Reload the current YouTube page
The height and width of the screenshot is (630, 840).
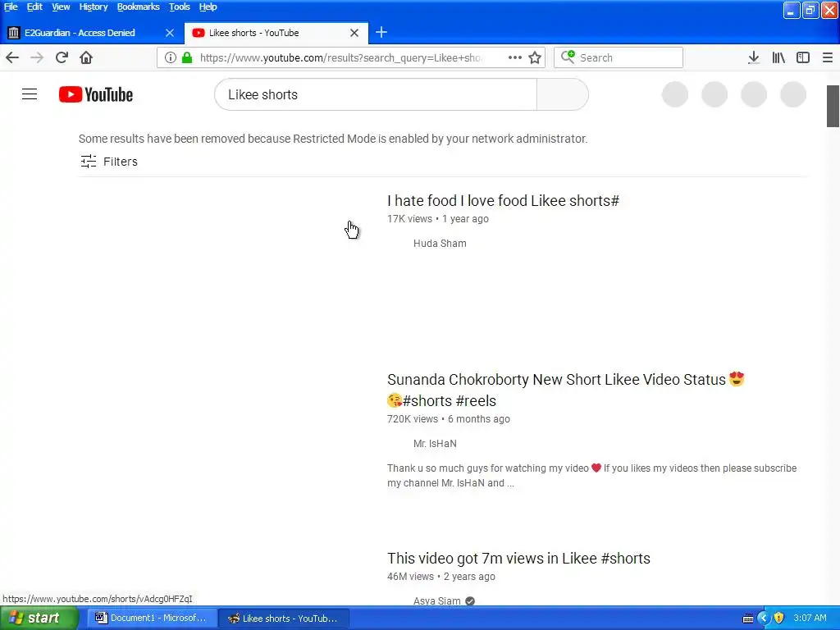(x=62, y=58)
